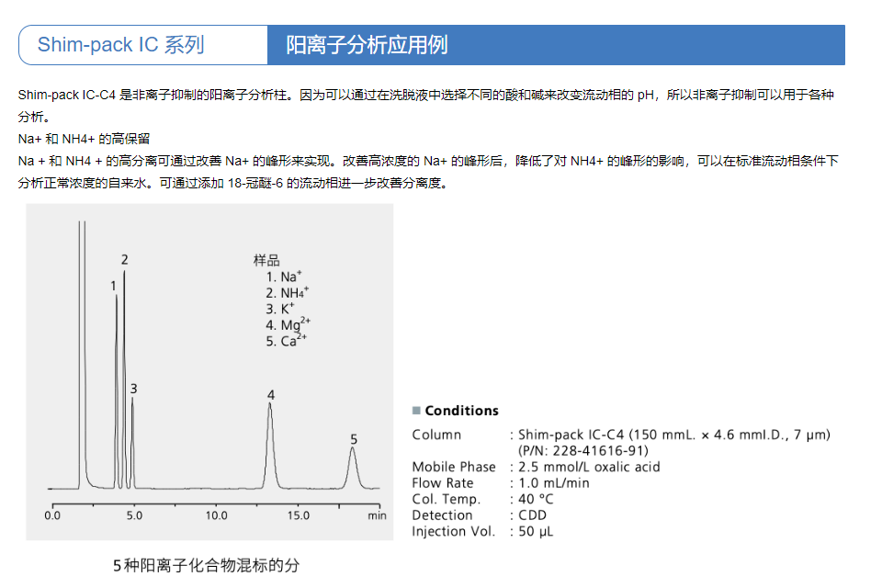Image resolution: width=882 pixels, height=588 pixels.
Task: Click the 10.0 tick on time axis
Action: pos(216,515)
